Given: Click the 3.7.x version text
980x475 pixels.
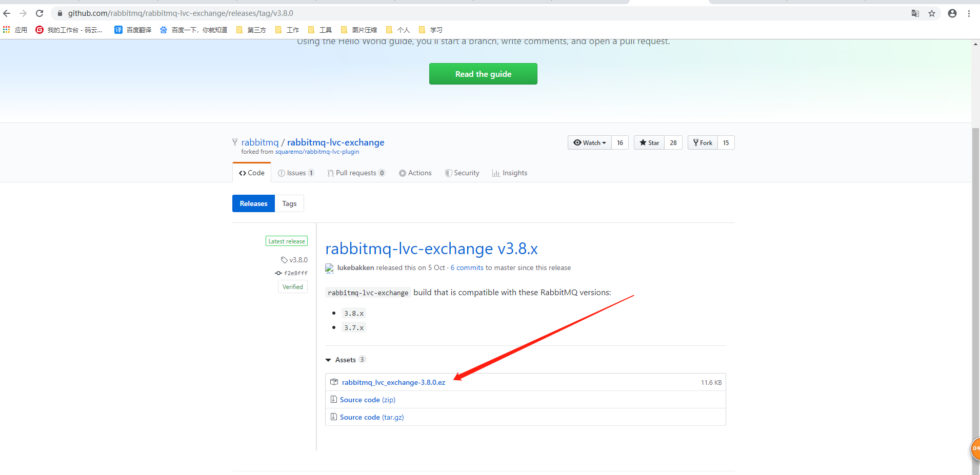Looking at the screenshot, I should pyautogui.click(x=354, y=327).
